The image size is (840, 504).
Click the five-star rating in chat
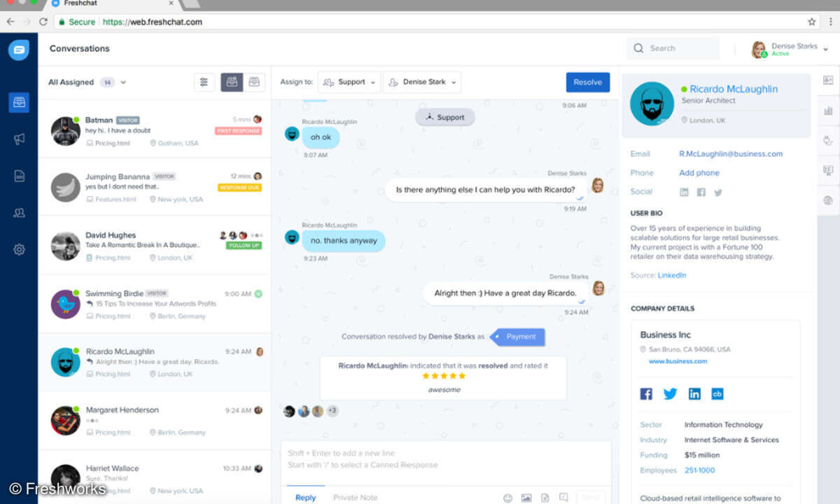(444, 376)
